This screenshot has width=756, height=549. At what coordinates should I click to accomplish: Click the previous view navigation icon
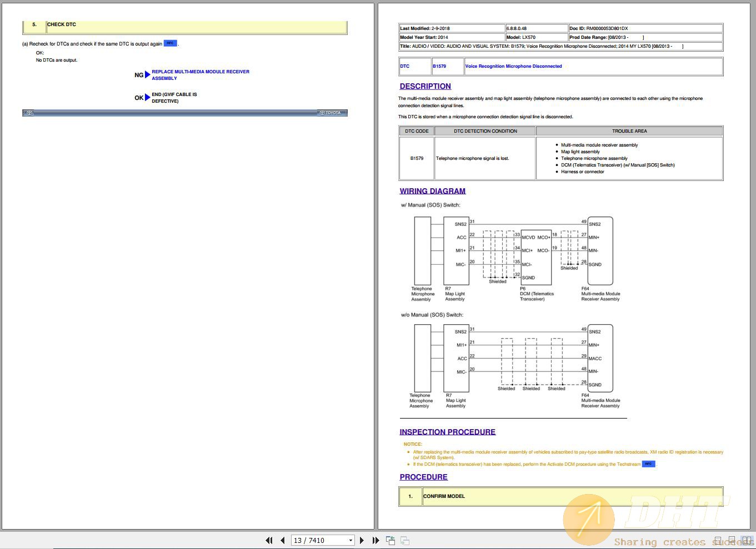390,540
